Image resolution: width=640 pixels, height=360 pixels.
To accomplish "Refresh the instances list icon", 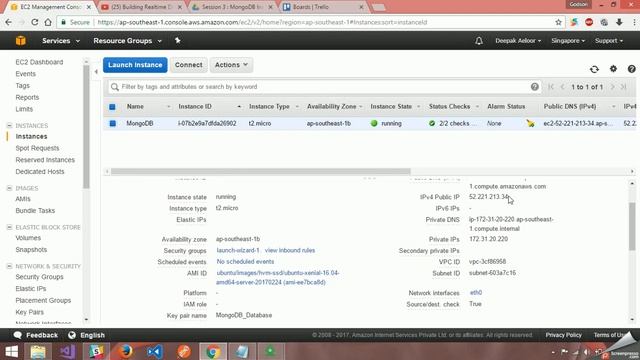I will [594, 69].
